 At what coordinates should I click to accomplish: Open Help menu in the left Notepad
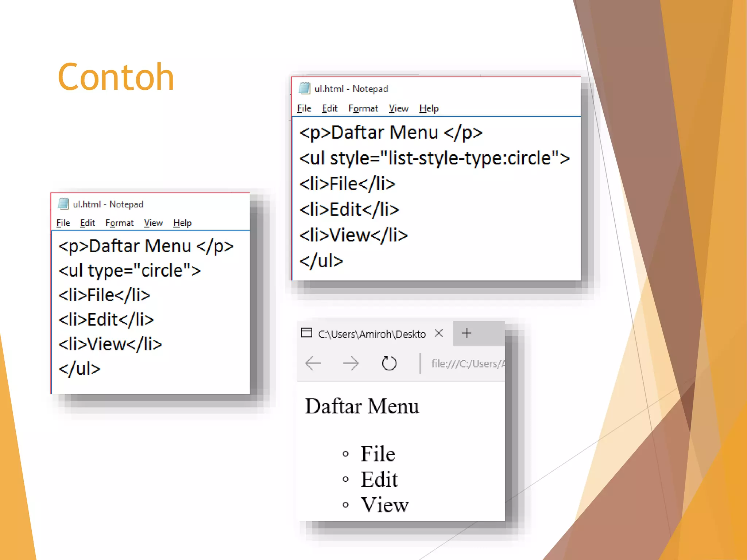click(182, 223)
